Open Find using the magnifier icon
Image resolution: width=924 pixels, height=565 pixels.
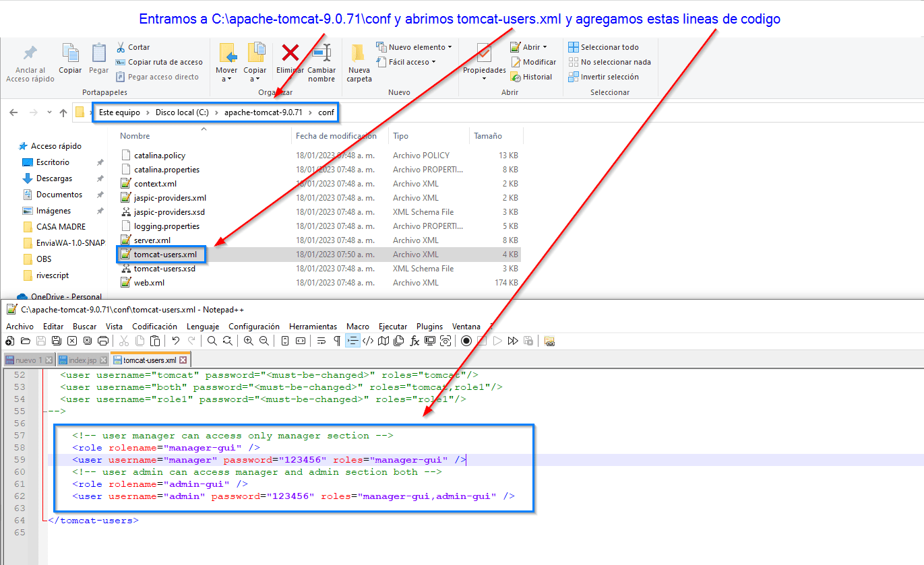click(x=212, y=341)
